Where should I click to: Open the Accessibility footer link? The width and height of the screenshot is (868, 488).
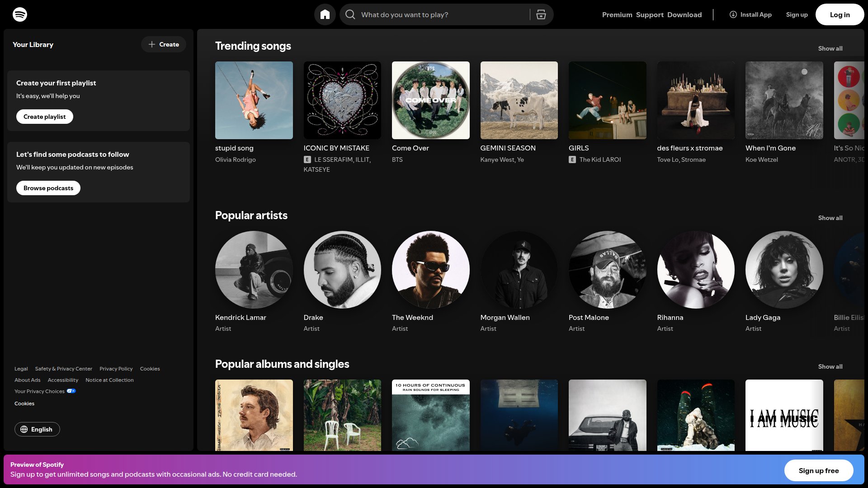click(x=63, y=380)
